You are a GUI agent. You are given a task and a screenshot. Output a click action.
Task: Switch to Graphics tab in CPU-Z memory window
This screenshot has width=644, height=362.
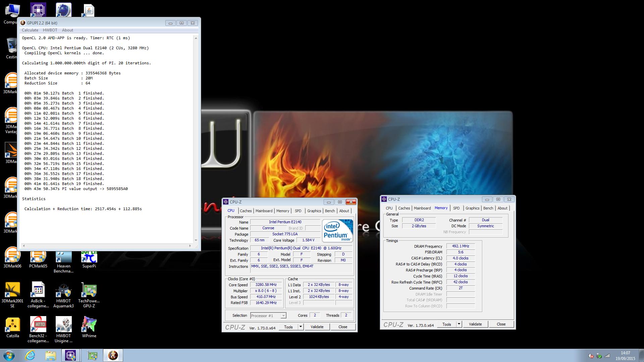coord(472,208)
